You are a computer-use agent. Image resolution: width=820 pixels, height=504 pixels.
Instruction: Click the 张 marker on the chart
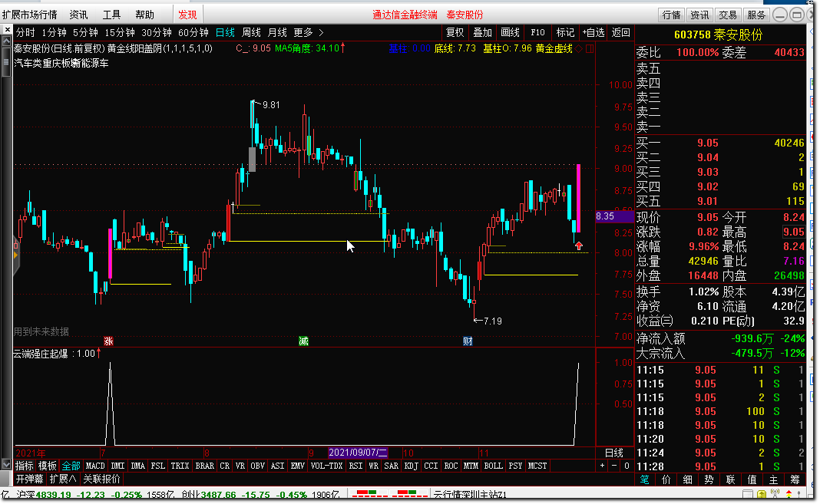click(x=108, y=341)
